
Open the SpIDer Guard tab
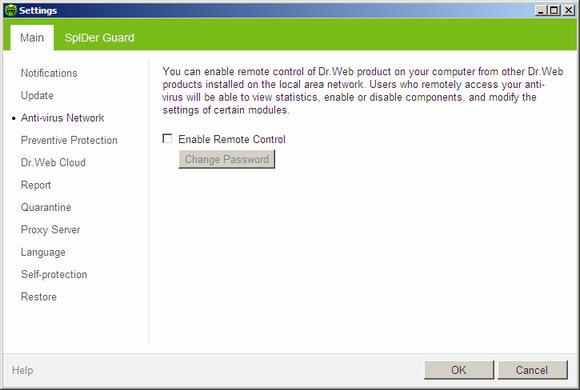coord(100,38)
